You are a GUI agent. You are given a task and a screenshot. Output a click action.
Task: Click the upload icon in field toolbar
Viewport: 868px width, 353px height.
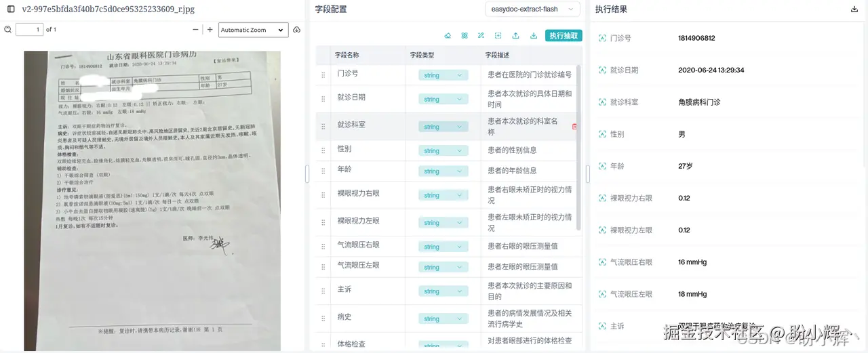[515, 36]
